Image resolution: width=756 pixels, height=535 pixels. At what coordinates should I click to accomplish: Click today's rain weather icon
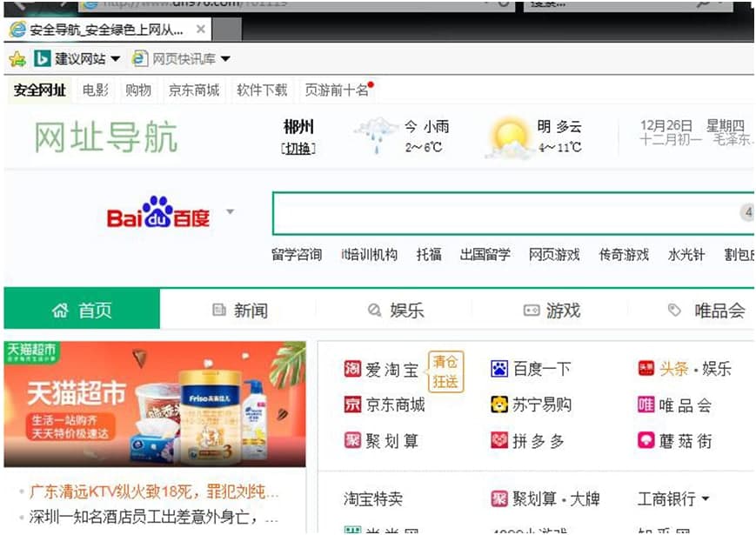point(377,136)
